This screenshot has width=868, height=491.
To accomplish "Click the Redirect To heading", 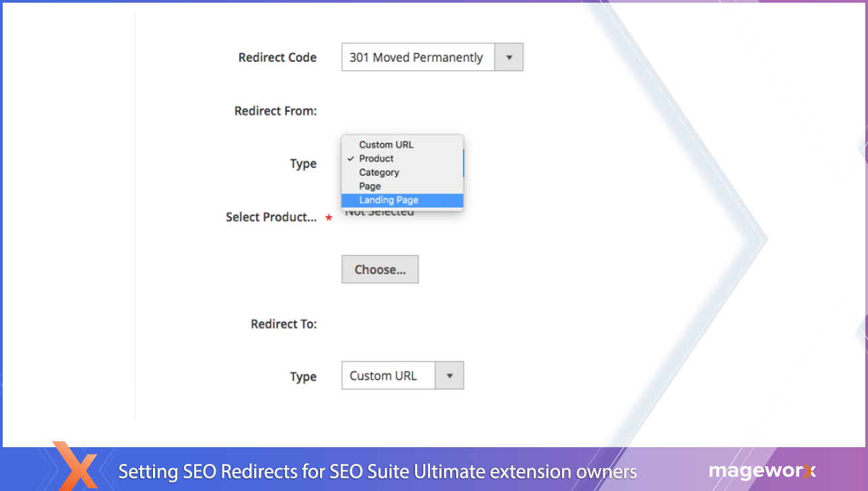I will tap(283, 324).
